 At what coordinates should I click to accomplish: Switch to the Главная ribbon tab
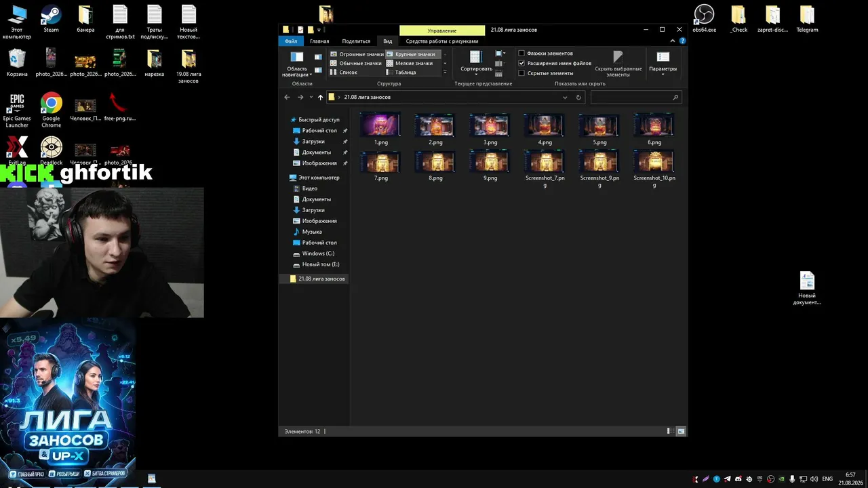[319, 41]
